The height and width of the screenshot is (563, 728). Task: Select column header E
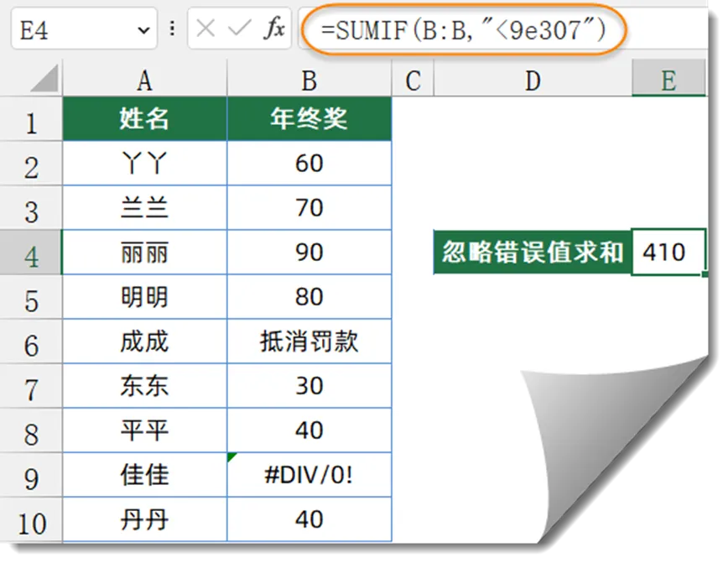[668, 81]
